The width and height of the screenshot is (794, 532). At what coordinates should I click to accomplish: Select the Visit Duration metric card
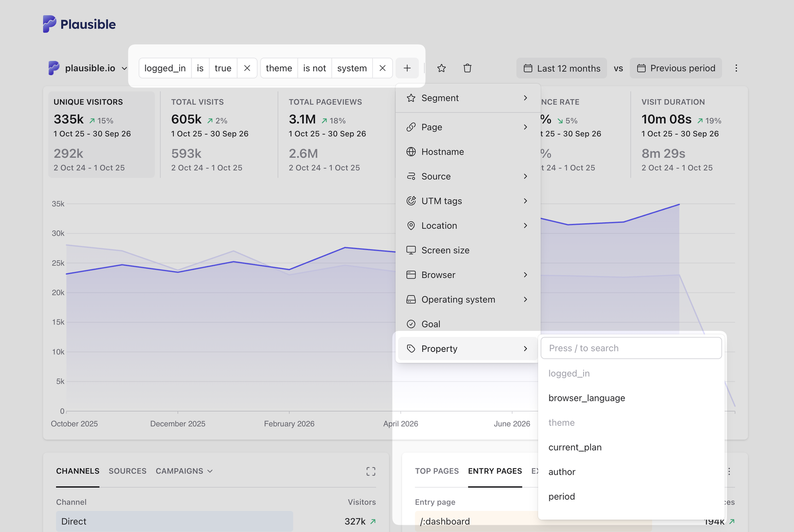coord(689,134)
